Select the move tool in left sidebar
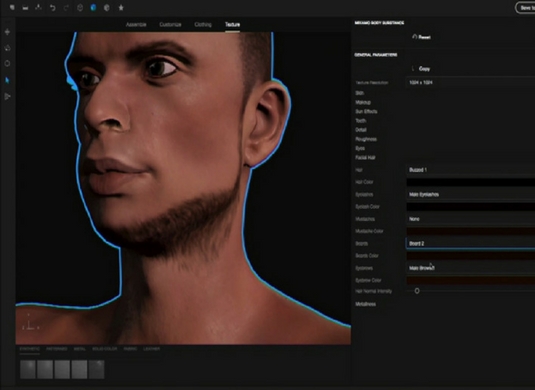The image size is (535, 390). (7, 32)
